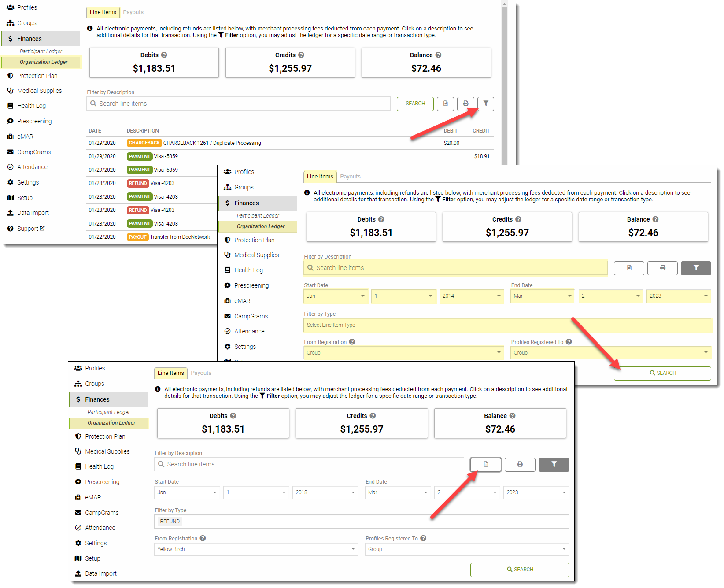
Task: Open CHARGEBACK 1261 Duplicate Processing description
Action: 212,143
